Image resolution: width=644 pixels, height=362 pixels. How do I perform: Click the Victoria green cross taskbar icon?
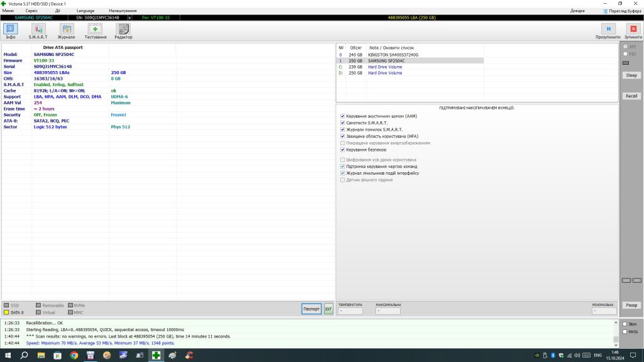[x=156, y=355]
